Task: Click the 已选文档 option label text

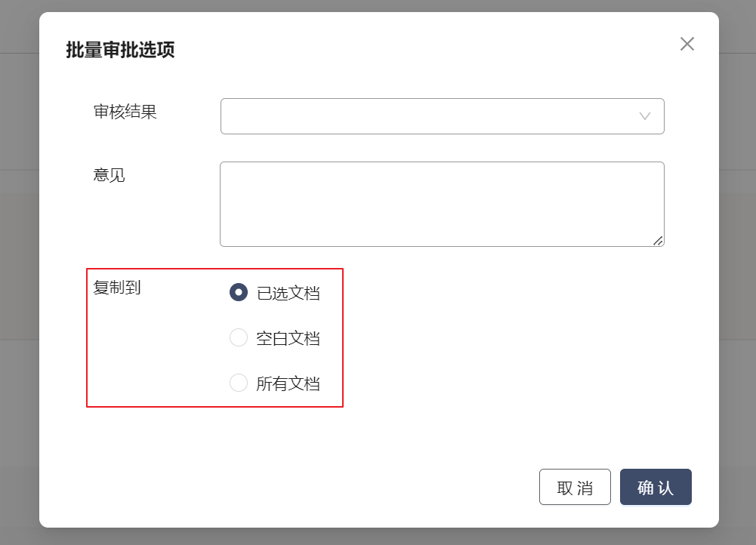Action: [289, 293]
